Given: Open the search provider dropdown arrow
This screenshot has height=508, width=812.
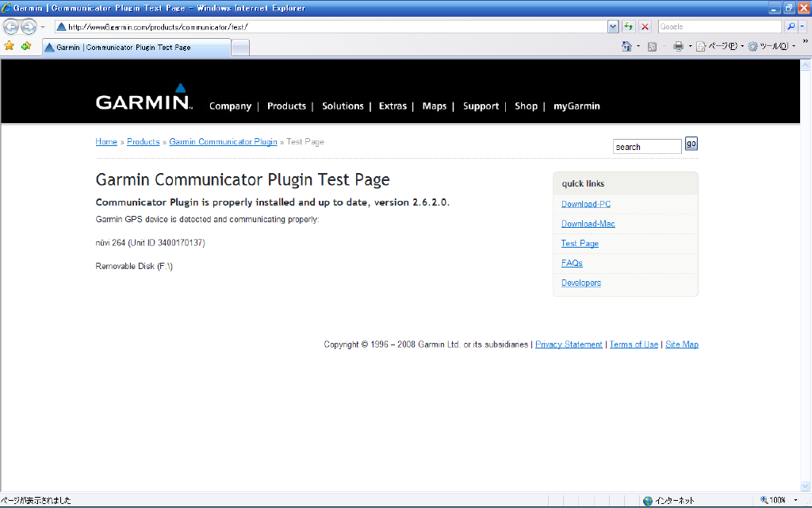Looking at the screenshot, I should pos(802,27).
